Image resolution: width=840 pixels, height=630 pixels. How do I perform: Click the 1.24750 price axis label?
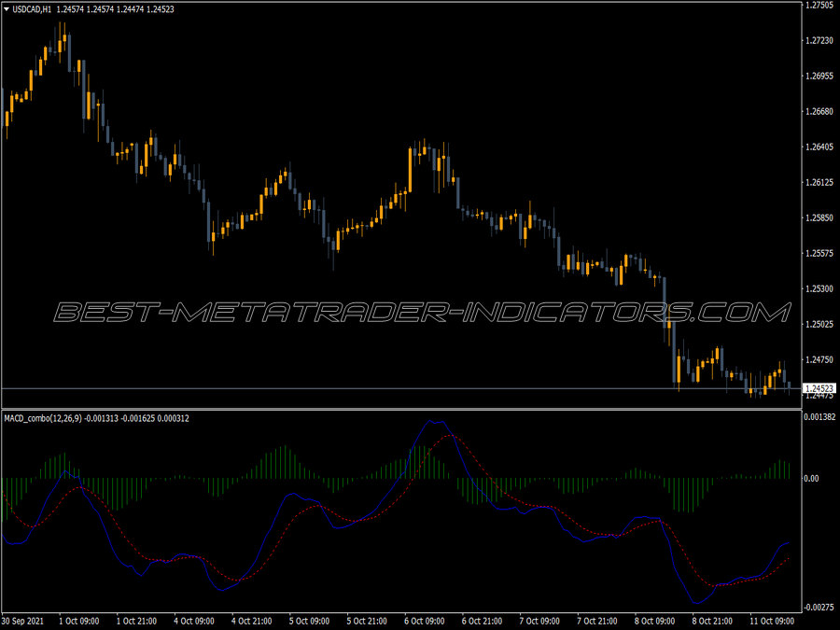tap(819, 359)
